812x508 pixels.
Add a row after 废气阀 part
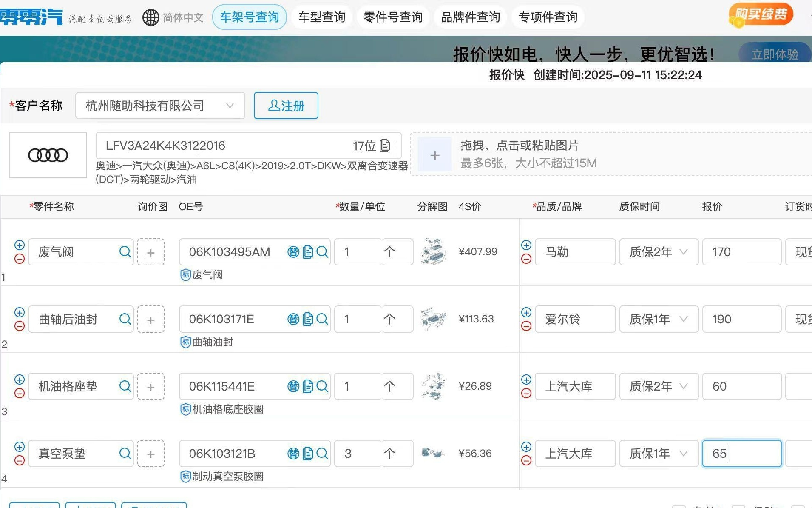pyautogui.click(x=20, y=245)
